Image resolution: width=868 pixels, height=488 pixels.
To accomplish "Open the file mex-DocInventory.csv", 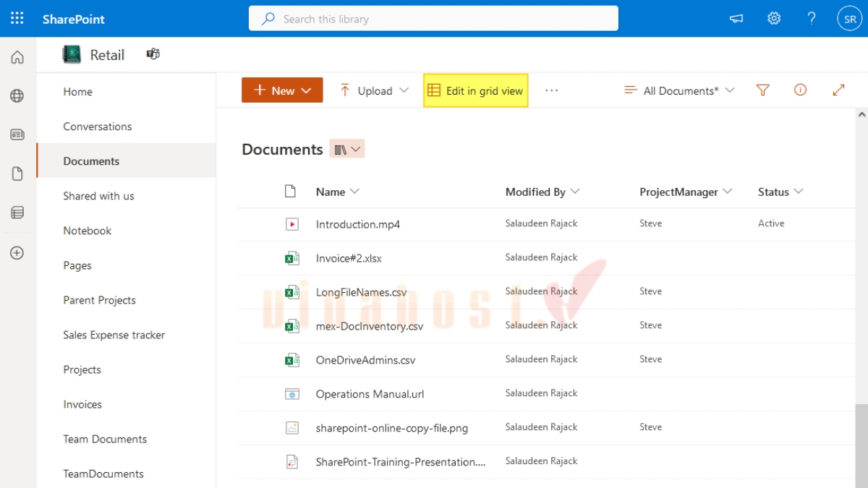I will 370,326.
